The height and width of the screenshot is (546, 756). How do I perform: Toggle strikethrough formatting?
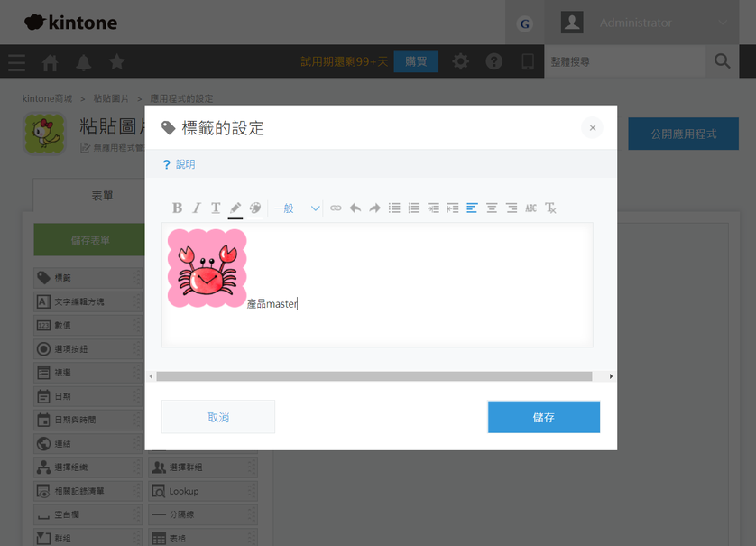(x=530, y=208)
